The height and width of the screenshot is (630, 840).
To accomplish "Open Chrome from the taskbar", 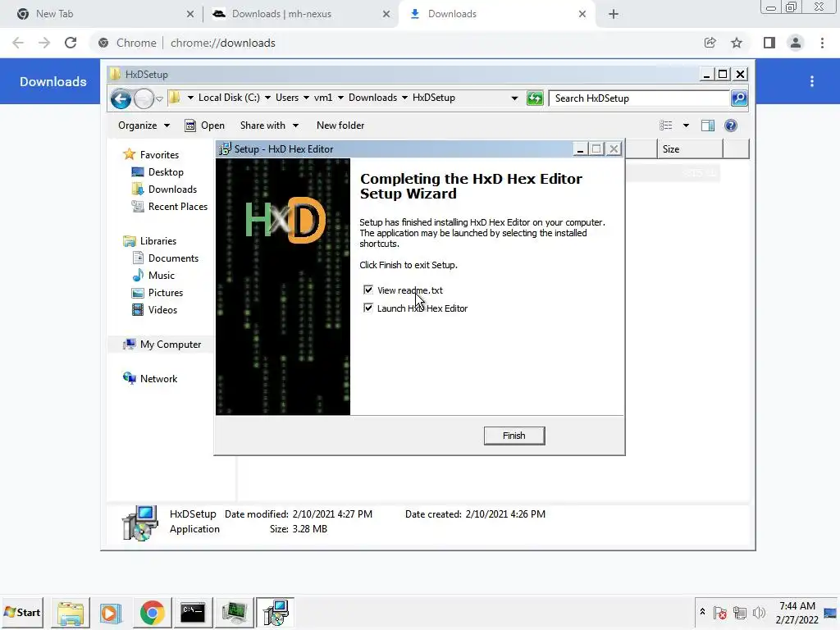I will [x=152, y=612].
